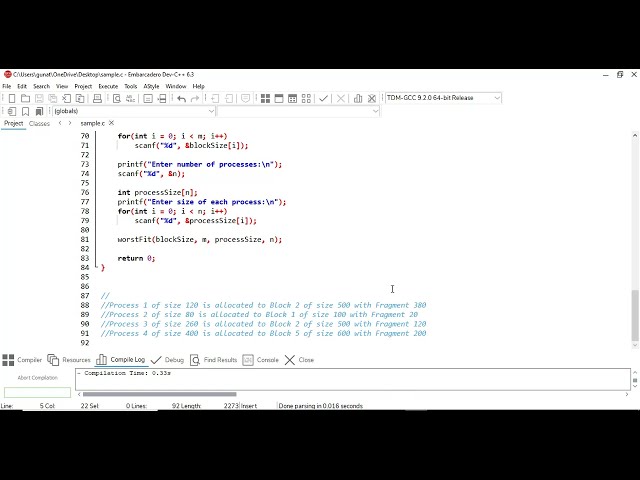Open the View menu

coord(62,87)
